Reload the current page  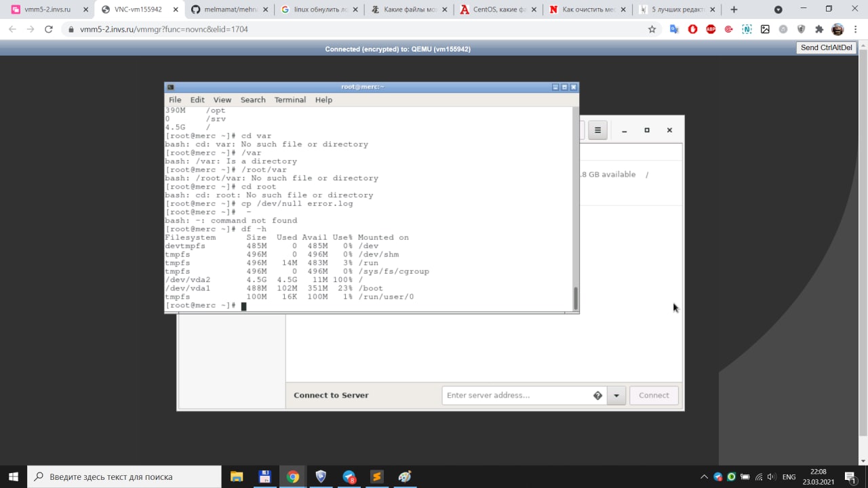point(49,30)
